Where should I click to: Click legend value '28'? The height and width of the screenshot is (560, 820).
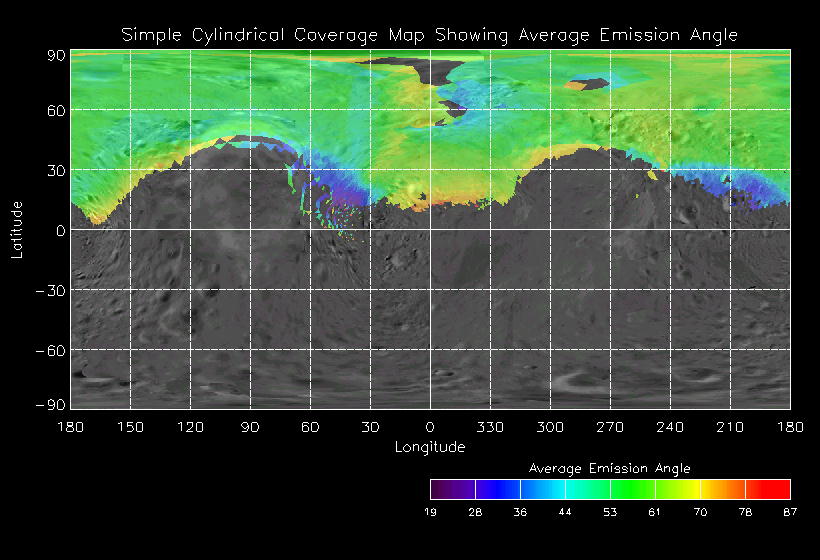coord(475,512)
